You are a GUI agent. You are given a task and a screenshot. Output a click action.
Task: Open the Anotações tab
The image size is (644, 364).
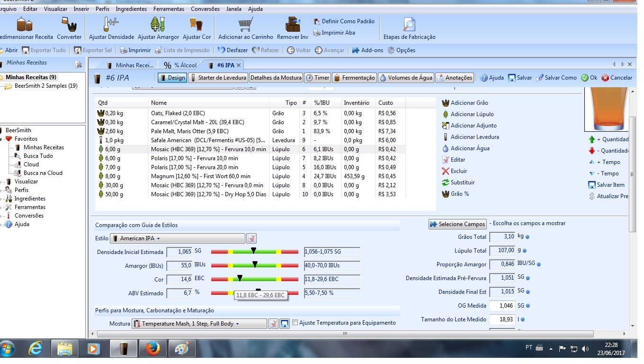click(454, 78)
